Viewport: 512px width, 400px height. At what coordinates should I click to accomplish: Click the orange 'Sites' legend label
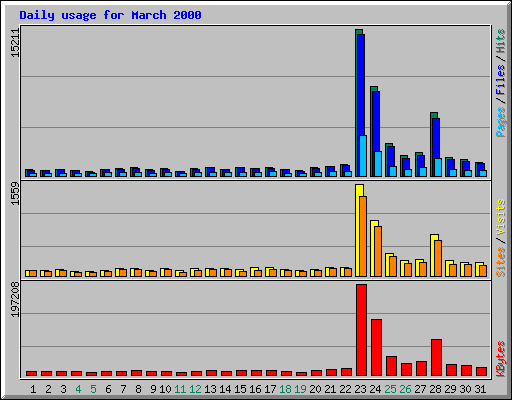[x=501, y=262]
